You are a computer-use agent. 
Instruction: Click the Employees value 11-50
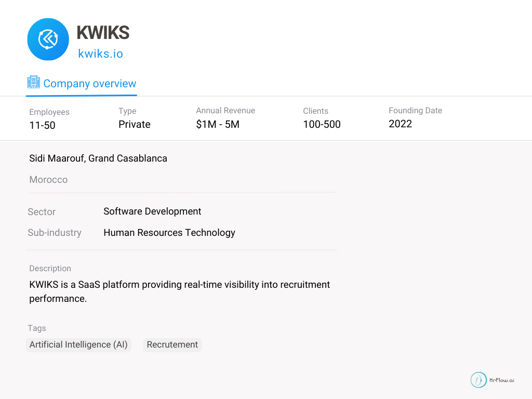(x=43, y=126)
